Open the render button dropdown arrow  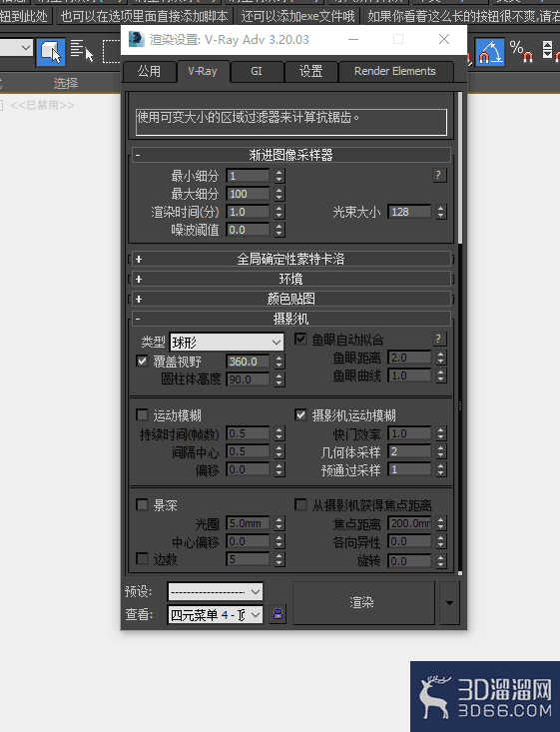pos(449,603)
